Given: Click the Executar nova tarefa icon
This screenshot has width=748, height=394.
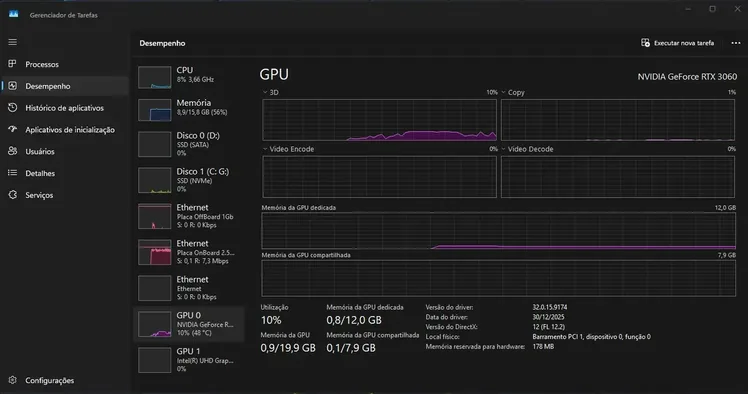Looking at the screenshot, I should (x=645, y=43).
